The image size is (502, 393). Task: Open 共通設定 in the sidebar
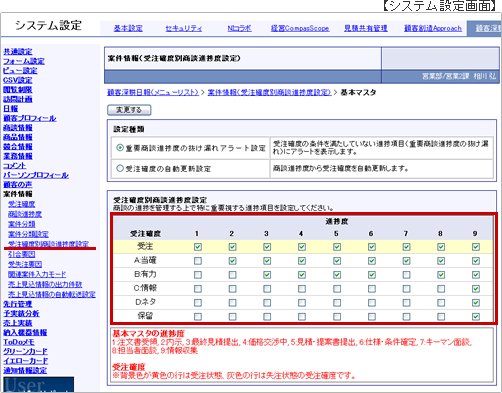18,52
